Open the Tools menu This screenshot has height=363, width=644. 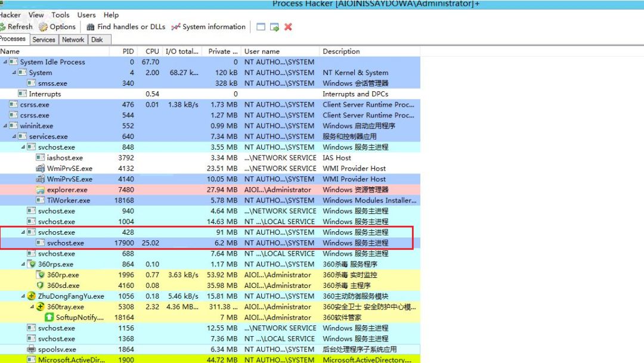coord(60,15)
